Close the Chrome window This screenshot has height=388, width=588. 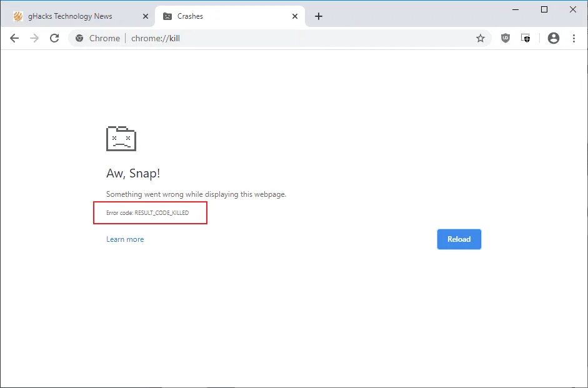pyautogui.click(x=572, y=9)
